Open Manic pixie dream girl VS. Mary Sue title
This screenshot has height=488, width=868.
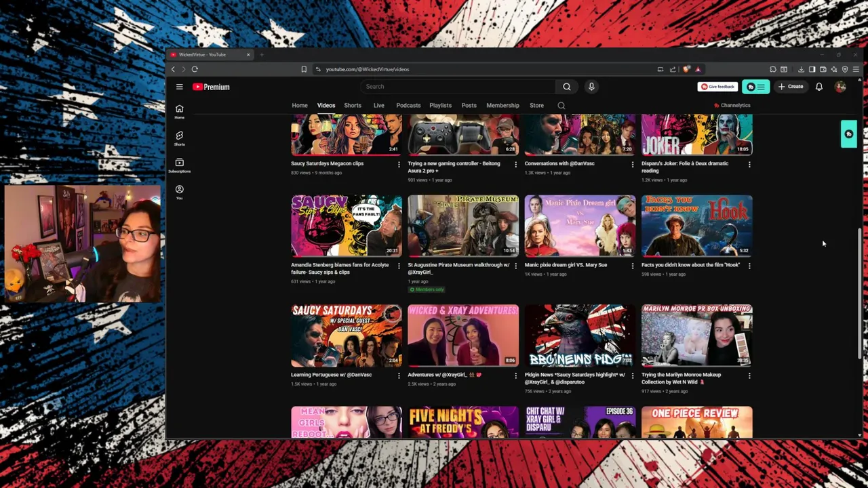pos(566,265)
